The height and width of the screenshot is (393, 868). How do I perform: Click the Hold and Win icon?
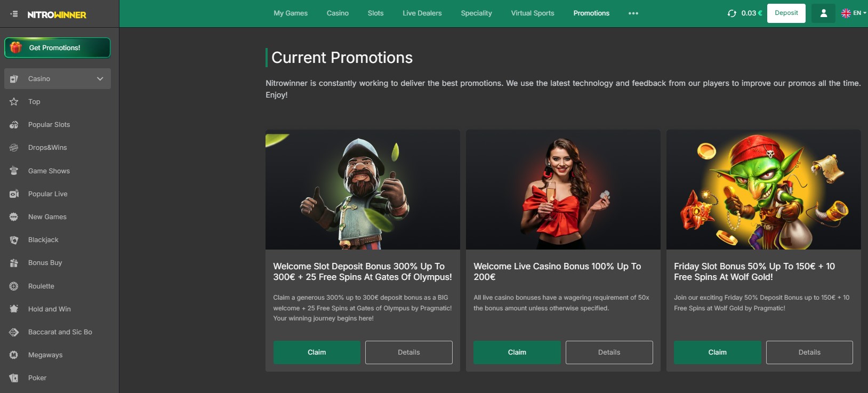[x=14, y=309]
